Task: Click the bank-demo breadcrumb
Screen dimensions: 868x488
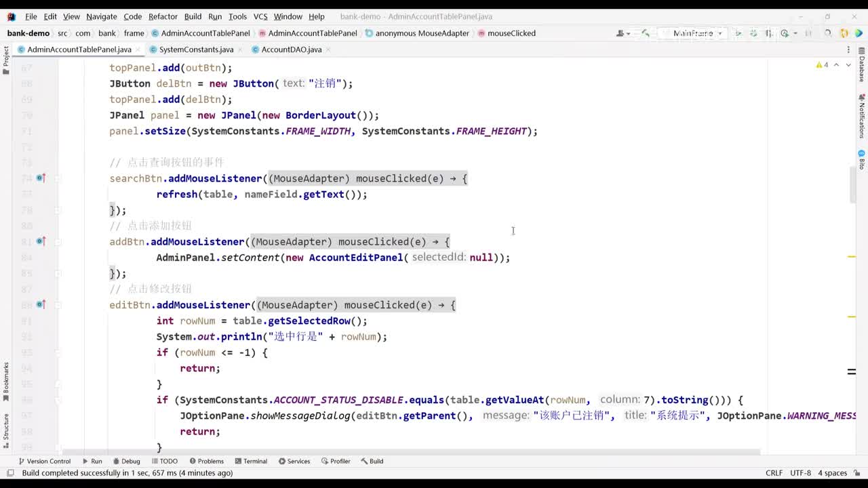Action: click(x=28, y=33)
